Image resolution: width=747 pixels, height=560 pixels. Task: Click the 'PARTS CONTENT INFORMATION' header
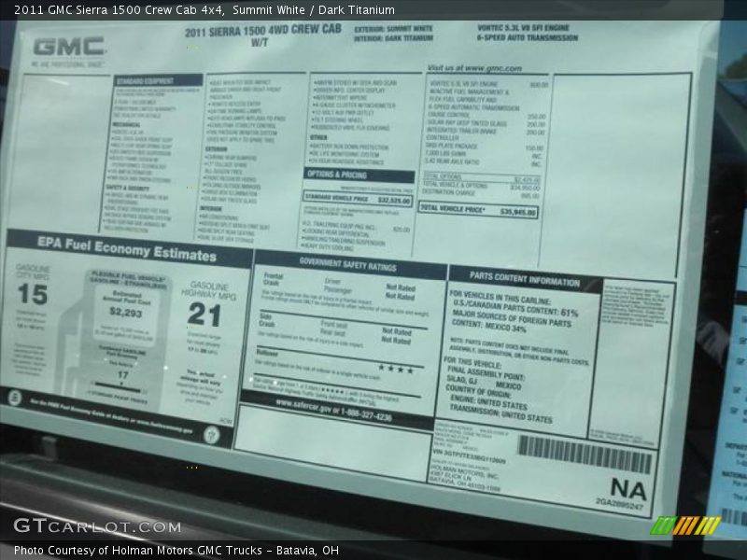pyautogui.click(x=525, y=279)
